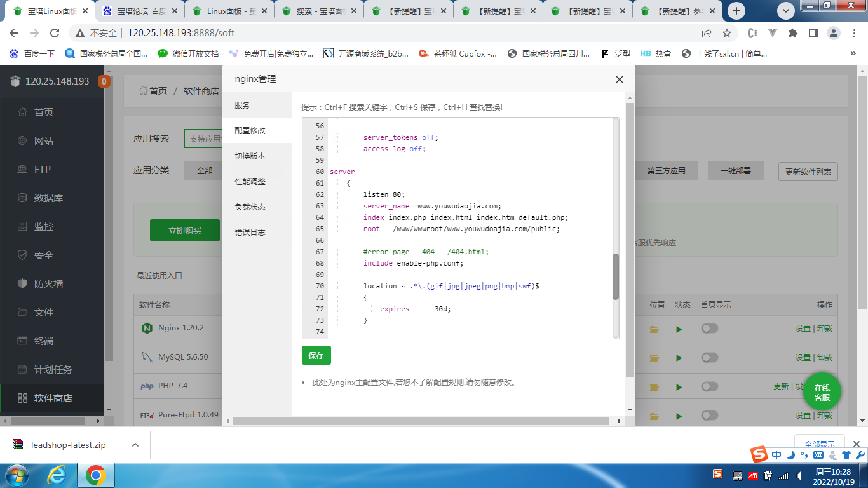This screenshot has height=488, width=868.
Task: Open the 网站 globe icon in the sidebar
Action: coord(23,141)
